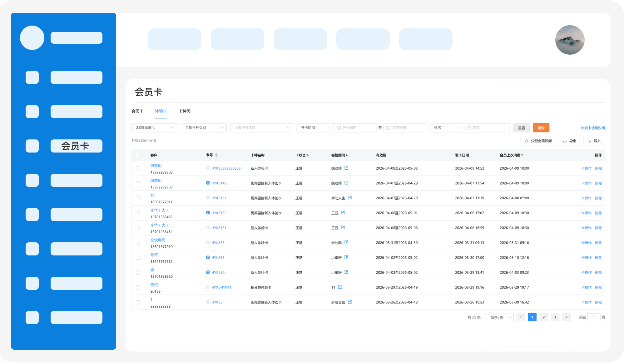Toggle the select-all checkbox in the table header
This screenshot has width=624, height=364.
tap(138, 155)
